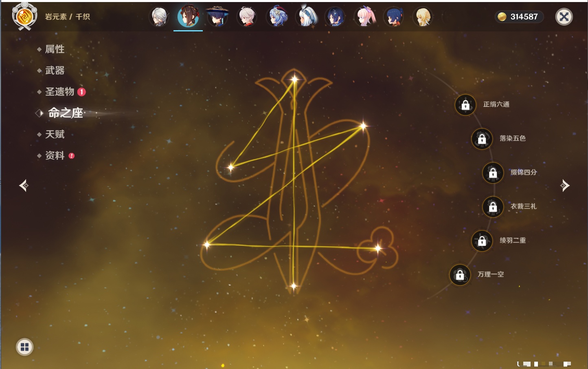588x369 pixels.
Task: Click the 314587 Mora balance
Action: (524, 17)
